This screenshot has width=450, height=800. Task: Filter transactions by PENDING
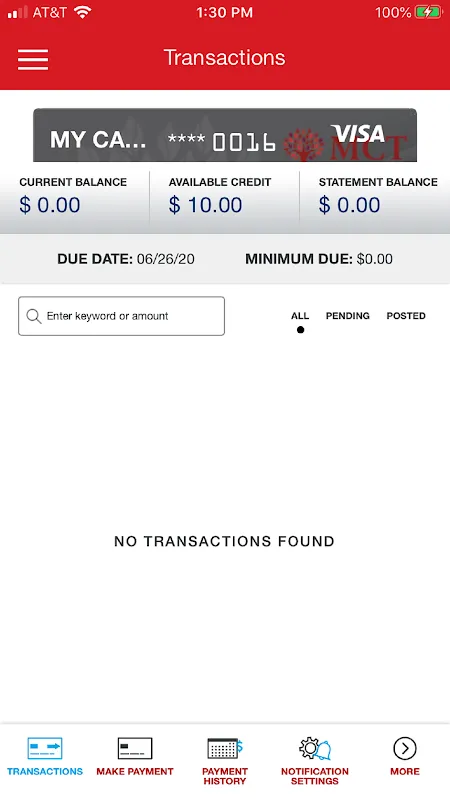[347, 316]
